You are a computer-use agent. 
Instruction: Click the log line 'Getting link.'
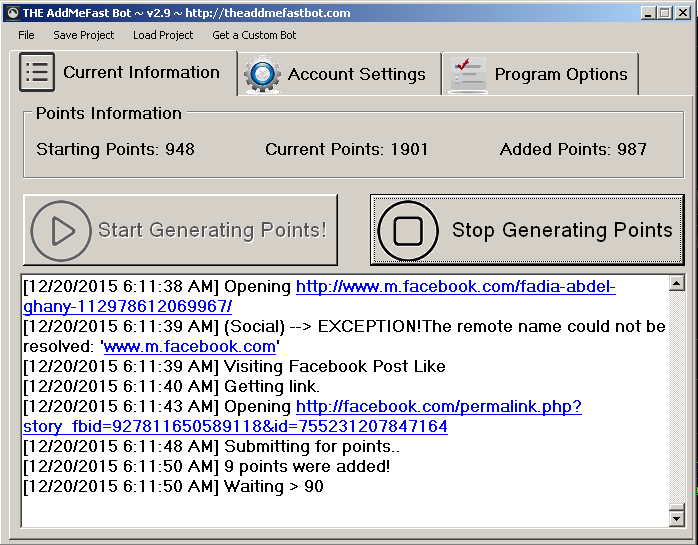pos(171,386)
